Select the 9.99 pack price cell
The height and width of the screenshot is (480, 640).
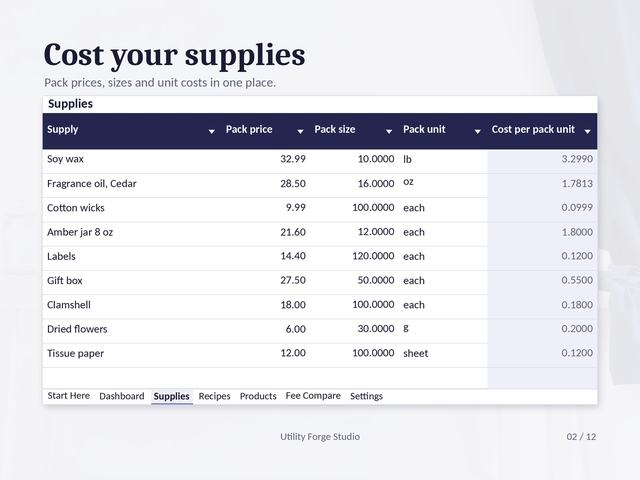pos(266,208)
